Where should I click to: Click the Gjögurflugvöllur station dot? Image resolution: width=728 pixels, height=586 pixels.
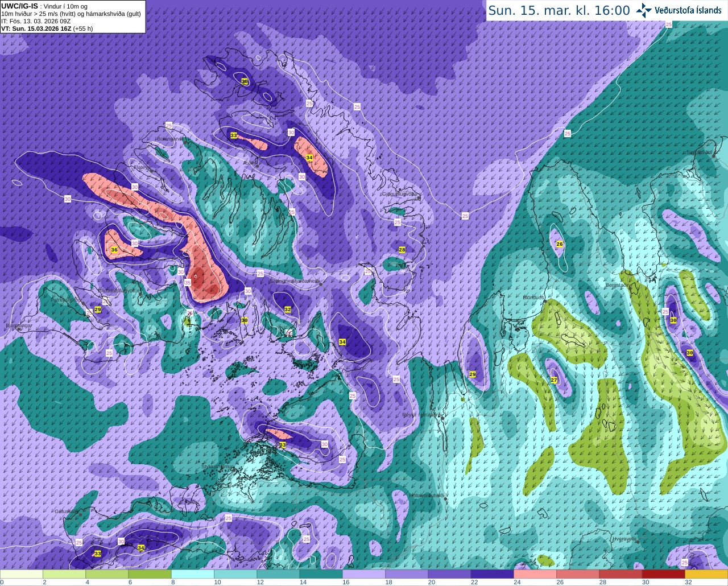click(419, 197)
